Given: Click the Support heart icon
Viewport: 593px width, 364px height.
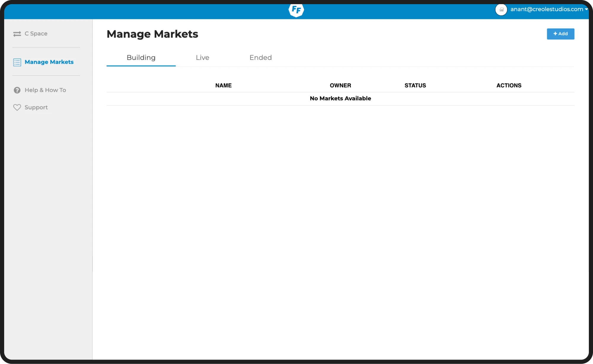Looking at the screenshot, I should click(x=17, y=107).
